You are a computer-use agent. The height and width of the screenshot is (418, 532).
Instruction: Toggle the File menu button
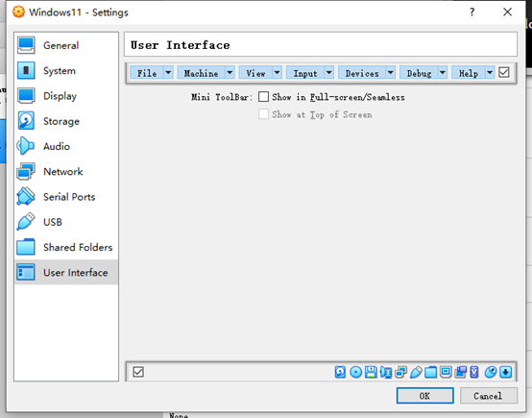pyautogui.click(x=147, y=73)
